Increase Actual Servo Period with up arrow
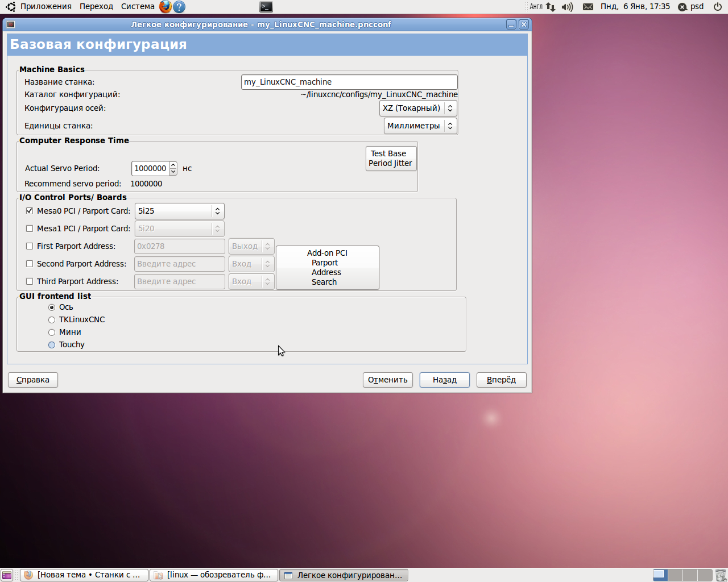Viewport: 728px width, 582px height. (x=173, y=165)
